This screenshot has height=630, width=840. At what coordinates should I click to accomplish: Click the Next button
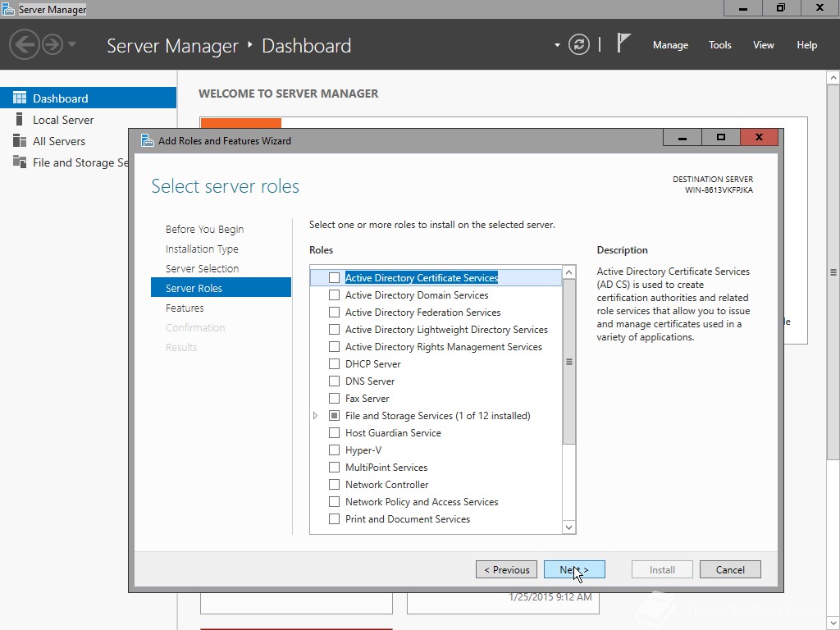pyautogui.click(x=574, y=569)
